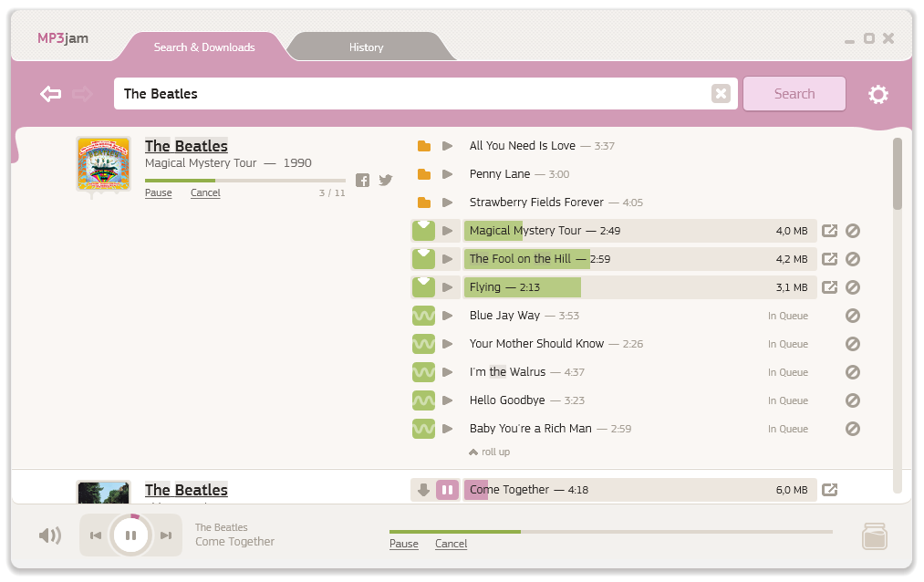This screenshot has width=924, height=582.
Task: Remove Your Mother Should Know from queue
Action: (x=853, y=344)
